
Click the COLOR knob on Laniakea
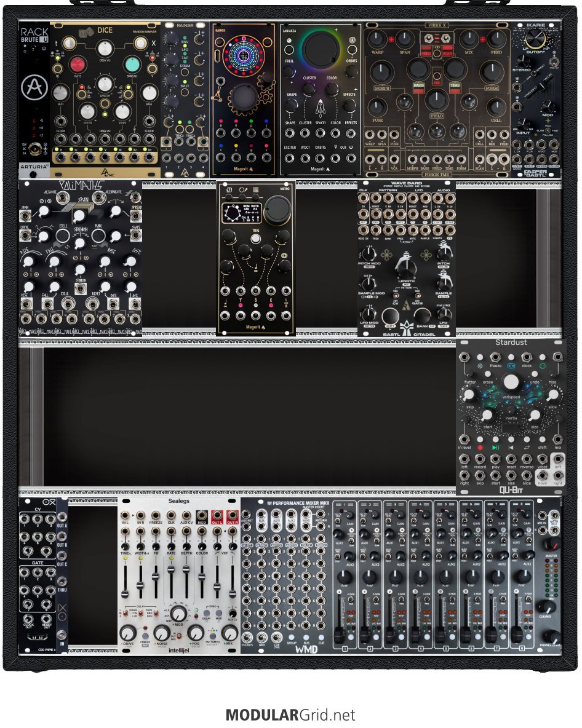pyautogui.click(x=331, y=89)
